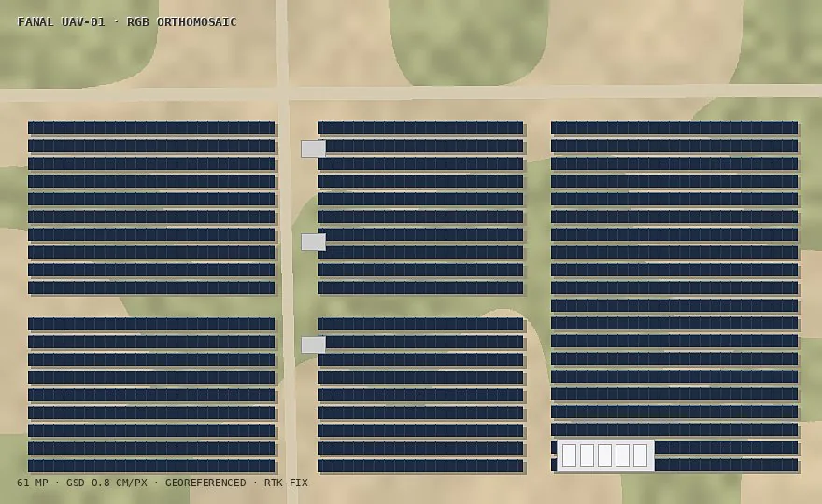Select the large right-hand solar panel block
822x504 pixels.
(x=674, y=297)
